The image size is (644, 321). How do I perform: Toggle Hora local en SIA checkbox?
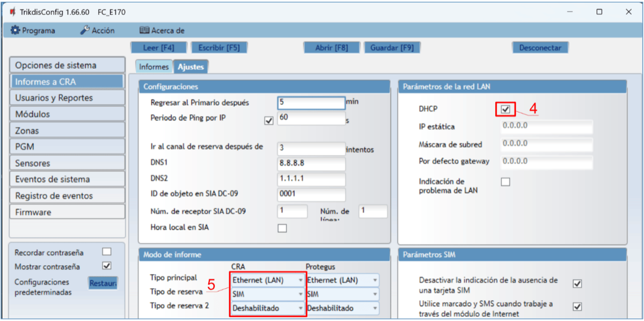point(282,228)
